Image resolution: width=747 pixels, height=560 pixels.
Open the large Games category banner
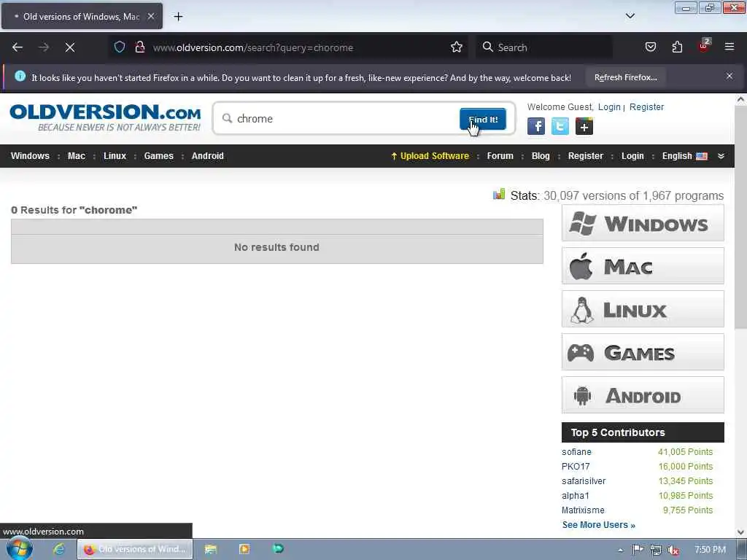click(643, 352)
